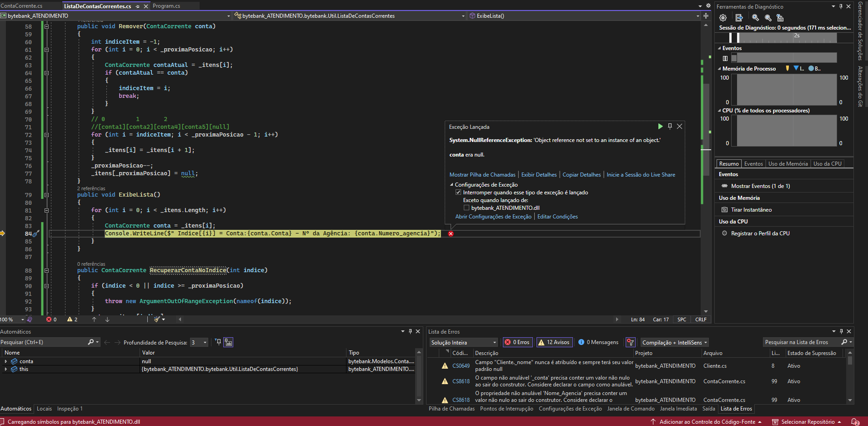Click the red exception error marker on line 84
This screenshot has width=868, height=426.
click(451, 233)
